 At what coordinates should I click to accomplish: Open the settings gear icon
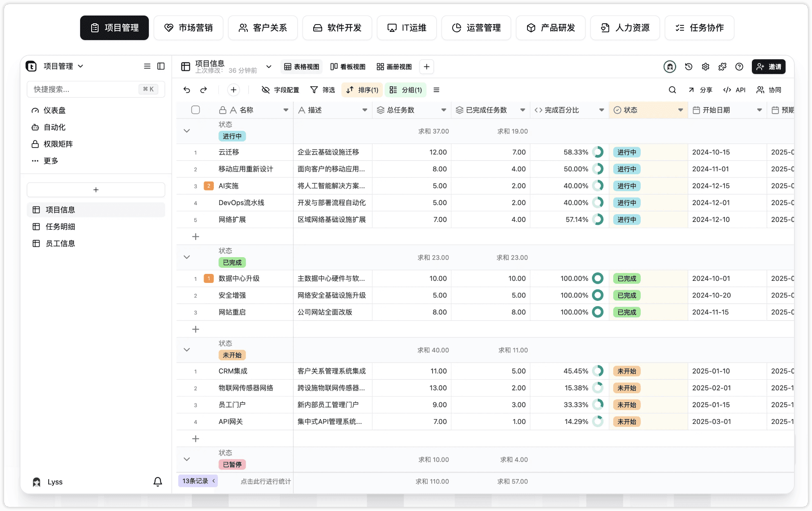[705, 67]
